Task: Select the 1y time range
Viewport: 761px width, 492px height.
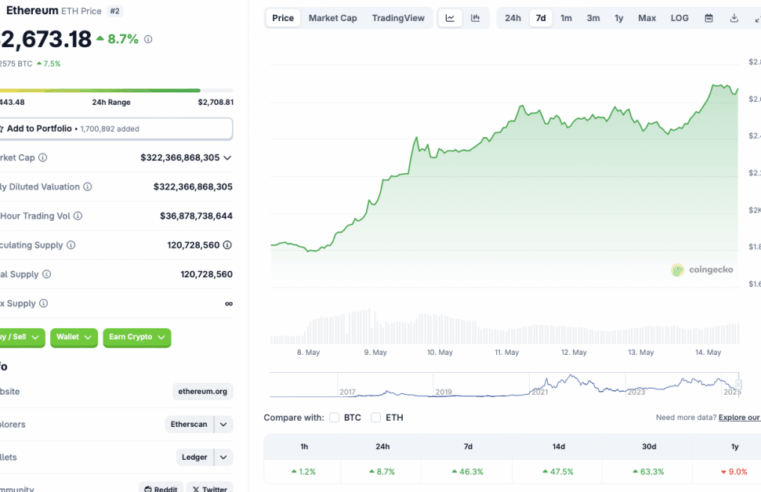Action: (x=619, y=18)
